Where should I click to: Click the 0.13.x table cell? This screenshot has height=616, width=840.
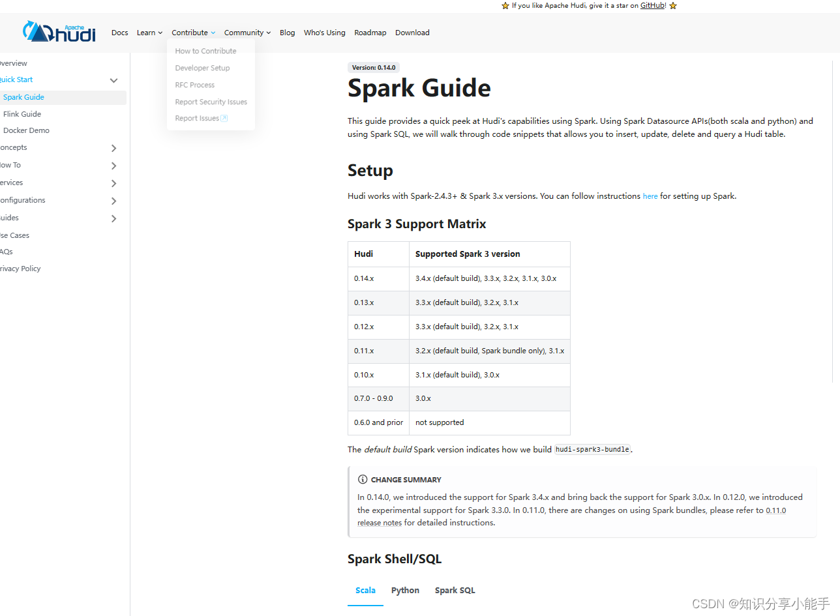(x=378, y=302)
